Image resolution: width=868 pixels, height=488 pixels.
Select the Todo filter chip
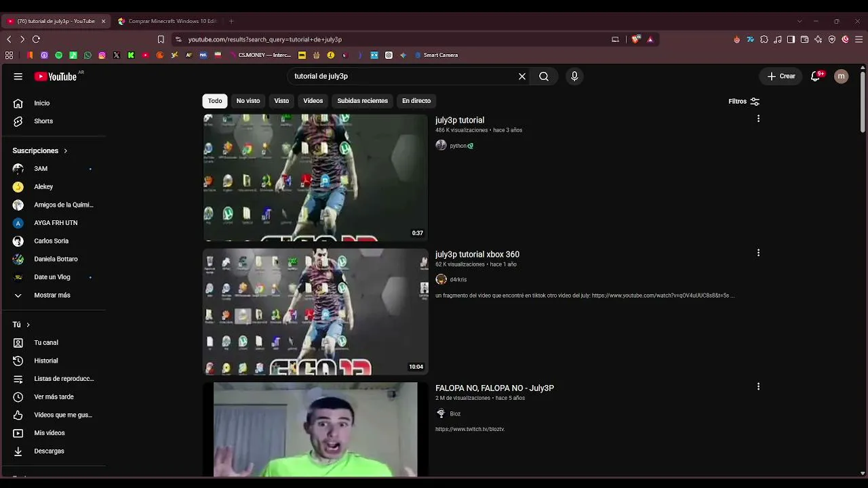[x=215, y=101]
